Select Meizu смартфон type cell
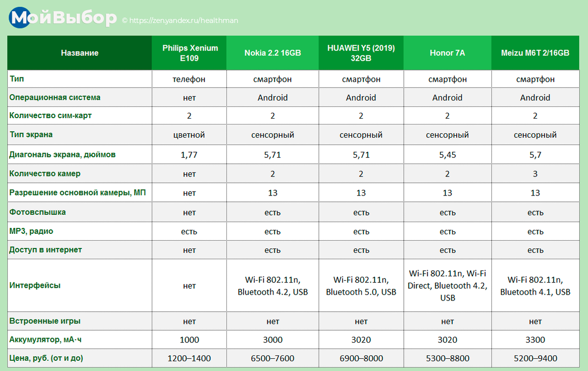The height and width of the screenshot is (371, 588). pyautogui.click(x=535, y=79)
